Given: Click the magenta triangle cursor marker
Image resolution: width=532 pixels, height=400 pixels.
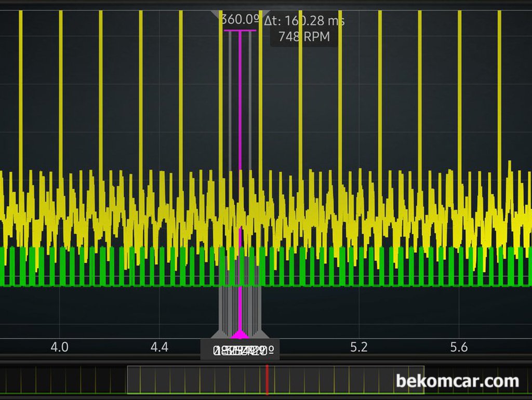Looking at the screenshot, I should [240, 334].
